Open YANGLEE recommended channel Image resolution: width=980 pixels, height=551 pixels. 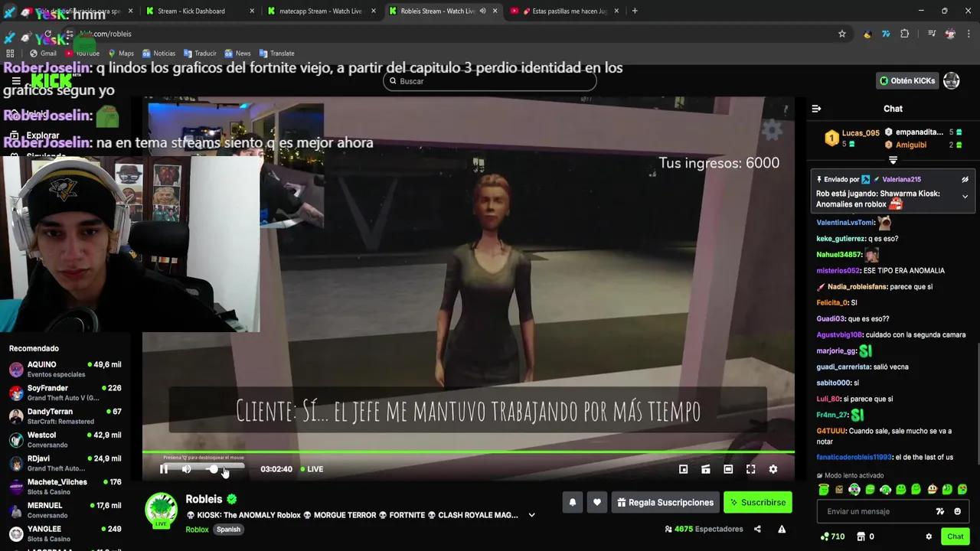[x=65, y=533]
